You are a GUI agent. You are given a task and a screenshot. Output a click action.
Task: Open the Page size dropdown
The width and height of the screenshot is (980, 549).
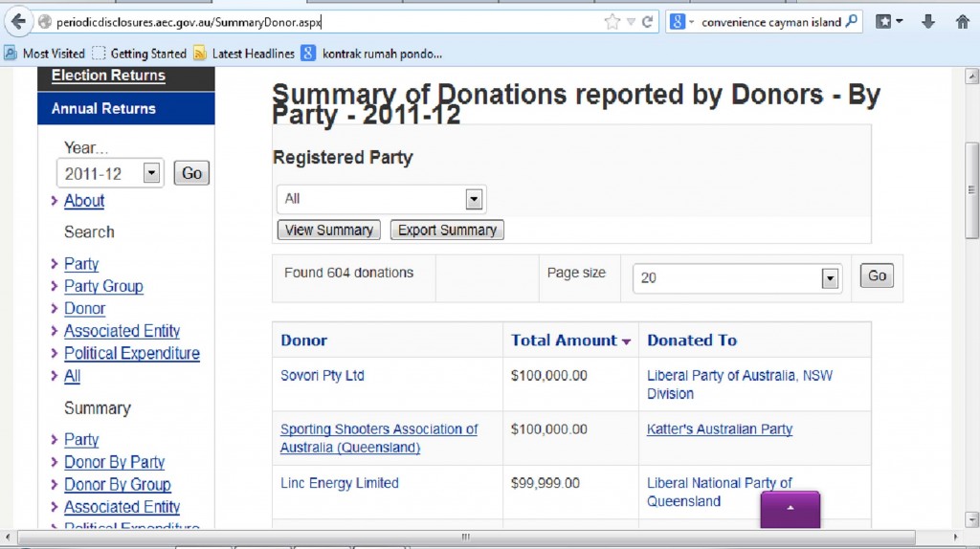737,278
